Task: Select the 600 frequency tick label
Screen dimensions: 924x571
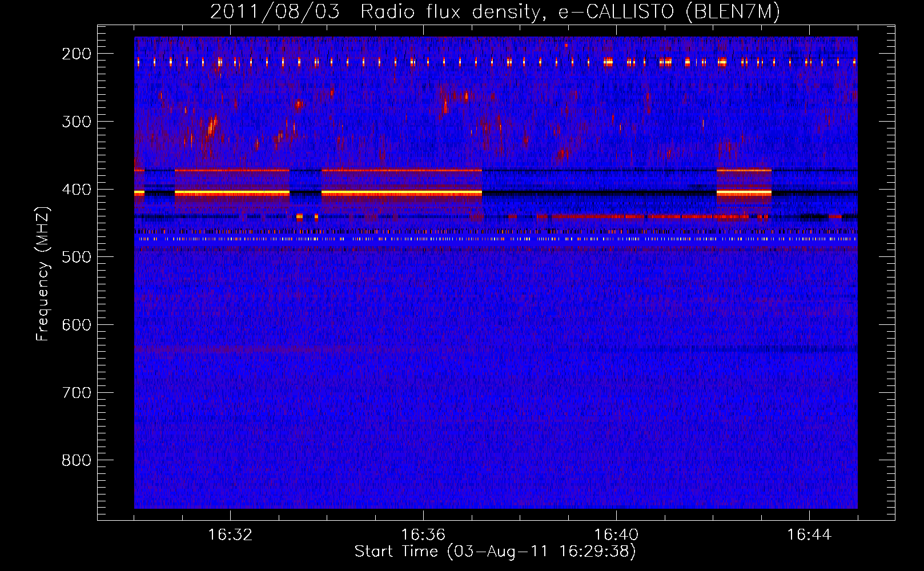Action: pyautogui.click(x=77, y=325)
